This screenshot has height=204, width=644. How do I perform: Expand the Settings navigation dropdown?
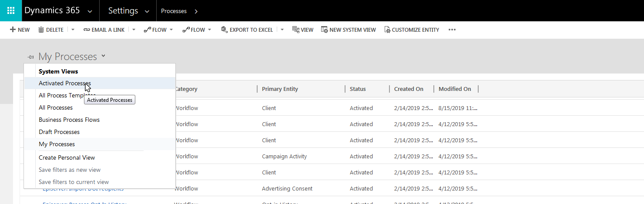tap(147, 11)
